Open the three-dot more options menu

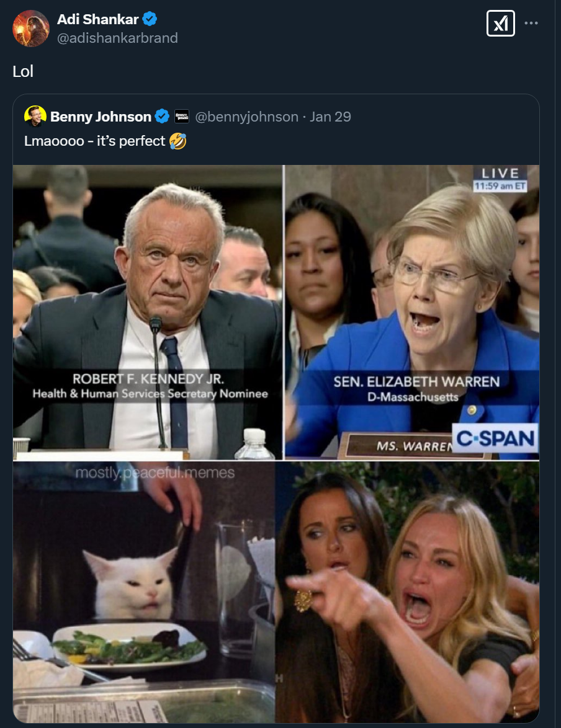(531, 23)
